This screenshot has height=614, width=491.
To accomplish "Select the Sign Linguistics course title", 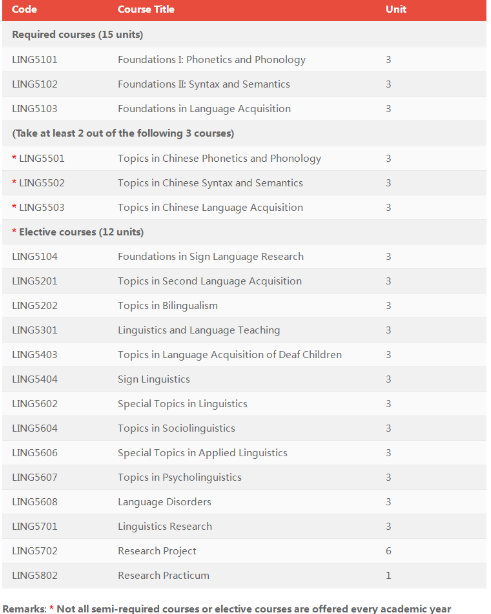I will 153,379.
